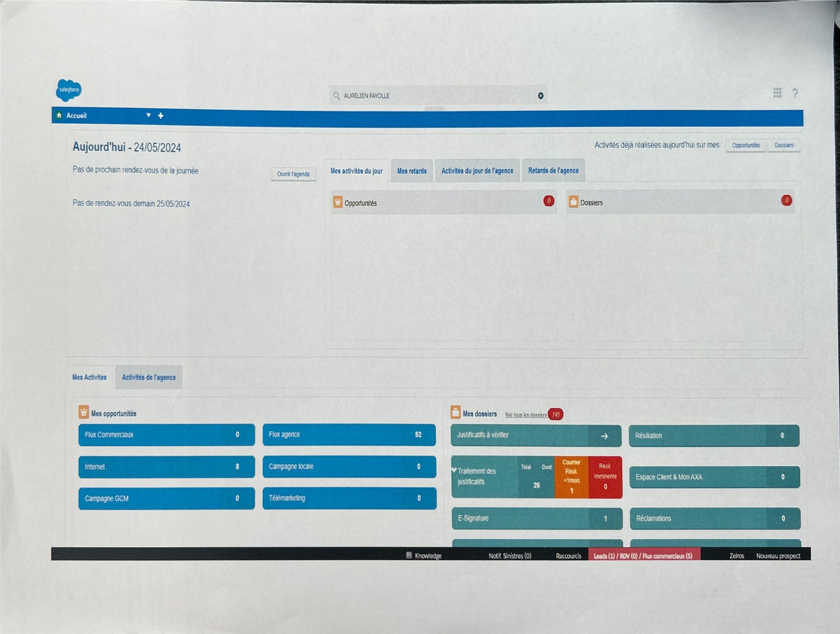Click the red Résil. Imminente tile

pos(605,477)
